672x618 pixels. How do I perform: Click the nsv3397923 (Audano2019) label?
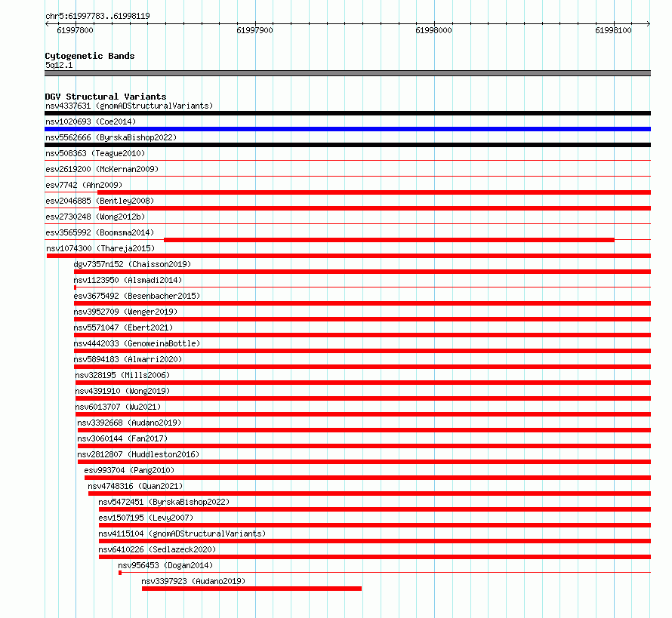(194, 581)
